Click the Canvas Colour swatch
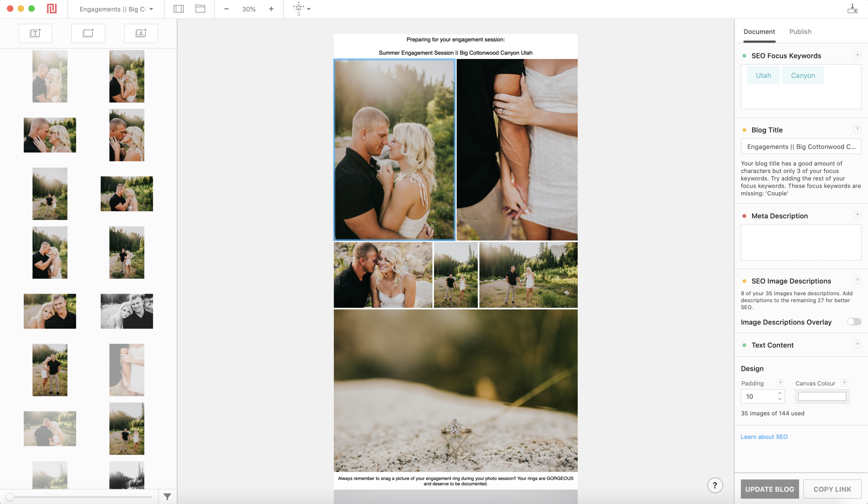This screenshot has width=868, height=504. tap(822, 396)
